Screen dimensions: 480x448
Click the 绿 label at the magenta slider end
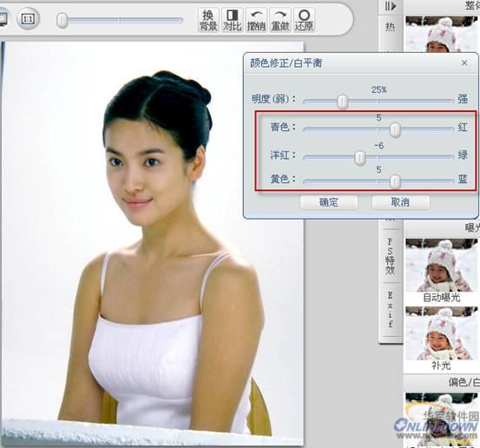point(463,155)
